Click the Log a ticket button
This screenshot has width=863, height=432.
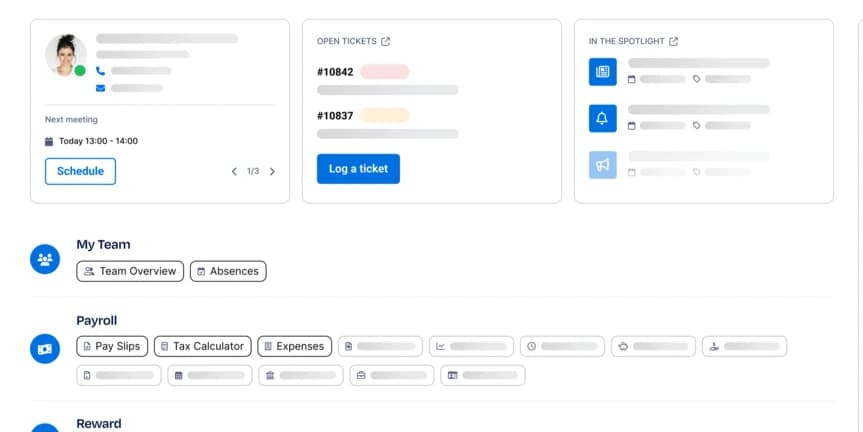[x=358, y=169]
